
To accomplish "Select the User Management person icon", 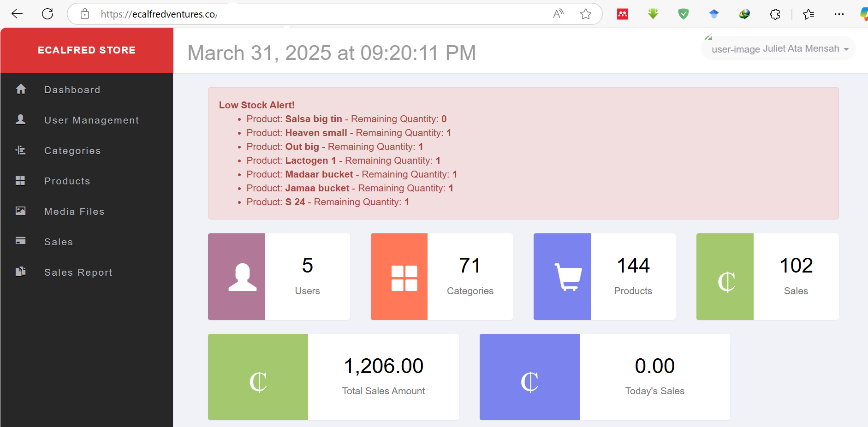I will (x=21, y=119).
